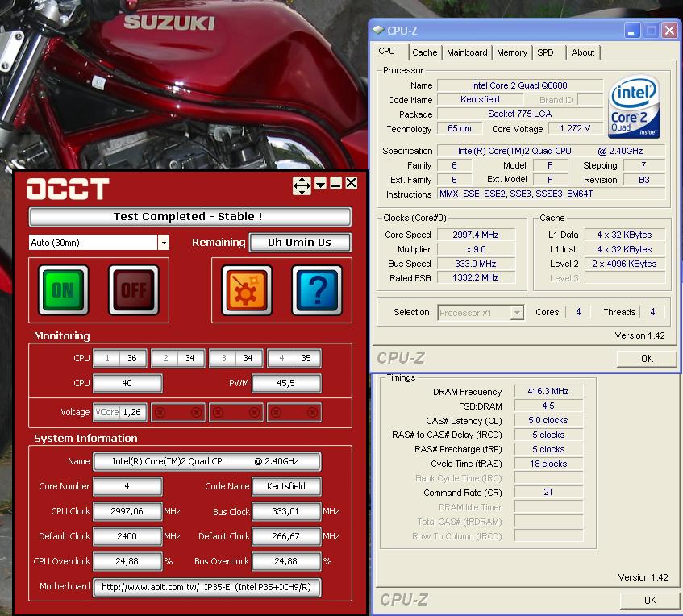Open OCCT settings via the orange gear icon
The image size is (683, 616).
point(247,290)
